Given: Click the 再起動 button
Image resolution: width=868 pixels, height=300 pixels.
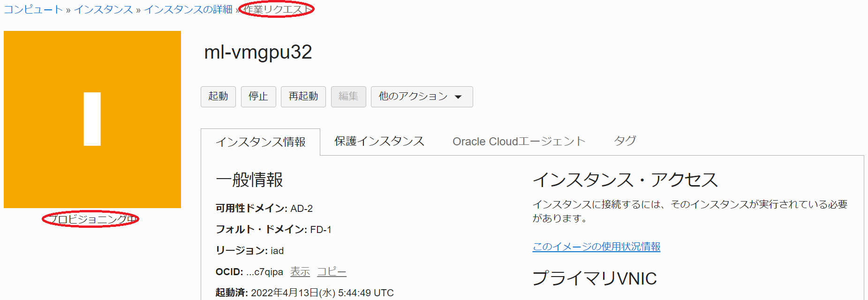Looking at the screenshot, I should coord(303,97).
